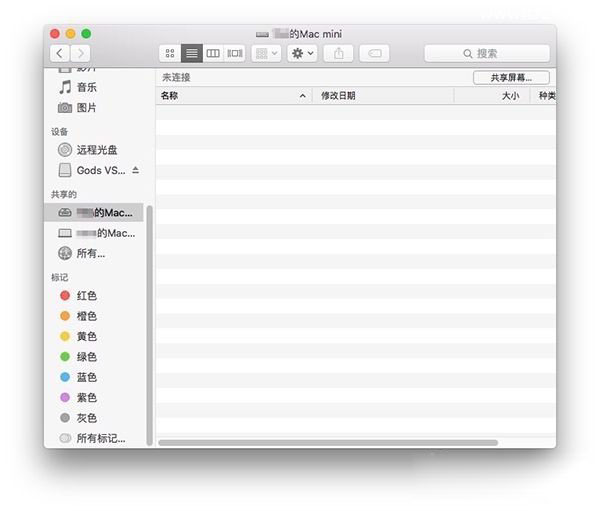The height and width of the screenshot is (511, 600).
Task: Select the second 的Mac... shared computer
Action: (x=96, y=233)
